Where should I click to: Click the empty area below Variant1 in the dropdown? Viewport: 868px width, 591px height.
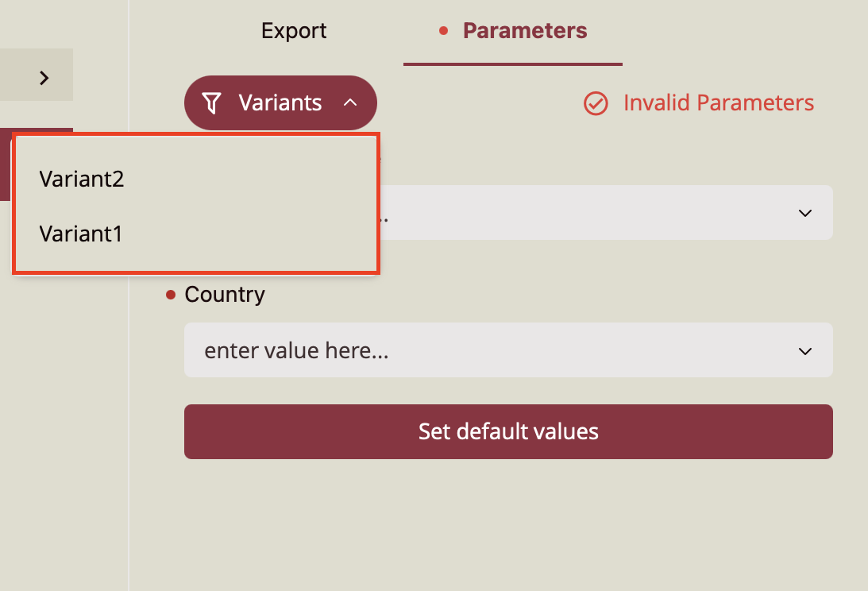coord(195,261)
